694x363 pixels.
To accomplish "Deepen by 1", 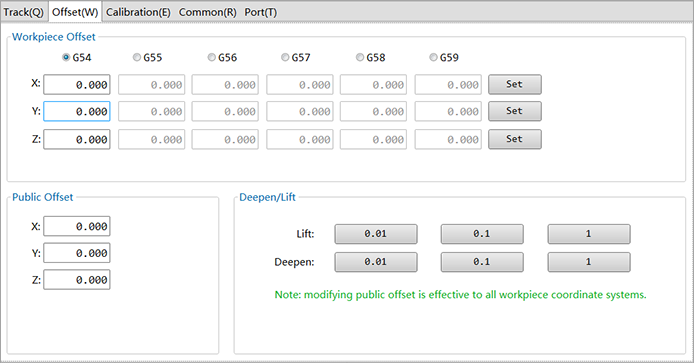I will click(x=589, y=262).
